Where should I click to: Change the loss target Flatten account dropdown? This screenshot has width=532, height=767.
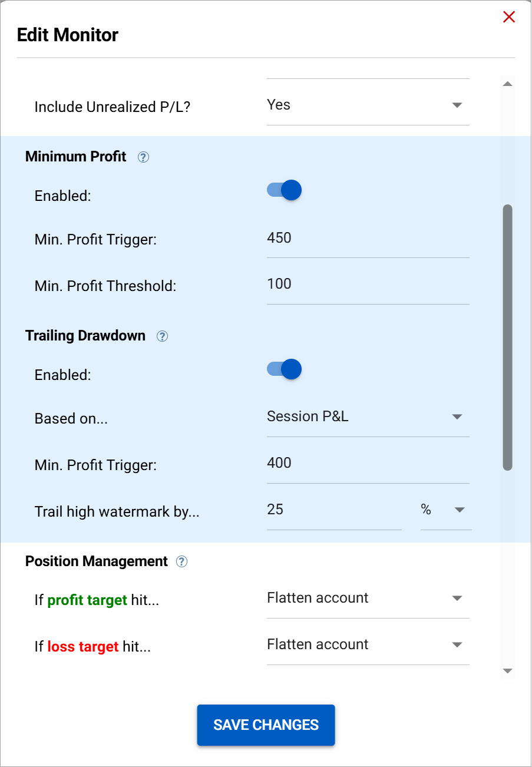[457, 644]
